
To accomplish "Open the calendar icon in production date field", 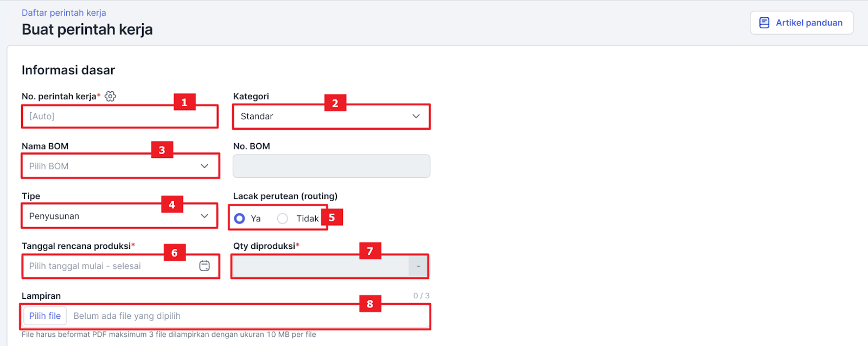I will coord(205,266).
